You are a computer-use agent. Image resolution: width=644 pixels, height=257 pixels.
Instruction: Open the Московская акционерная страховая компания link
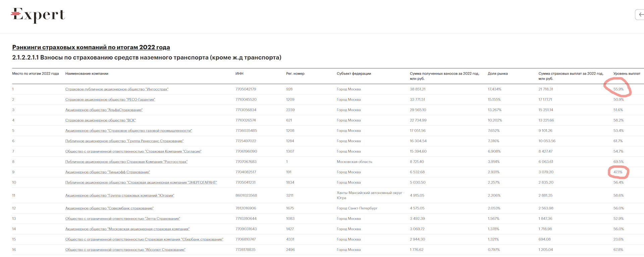127,229
